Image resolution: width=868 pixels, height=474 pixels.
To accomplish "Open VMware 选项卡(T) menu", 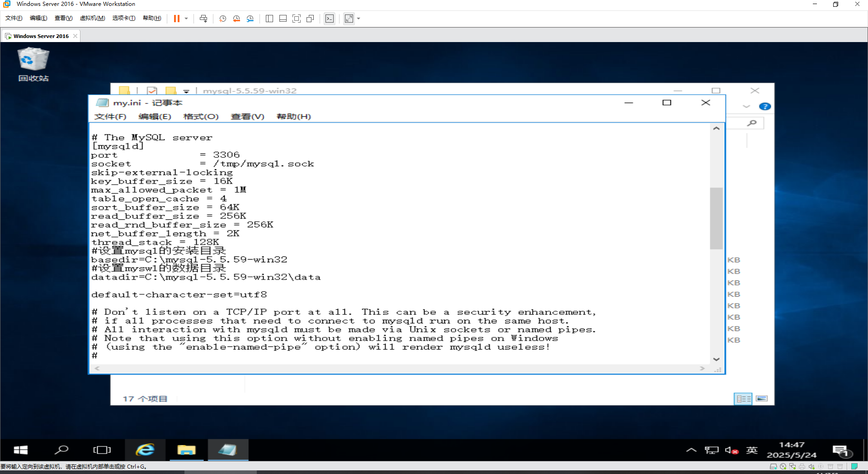I will [x=124, y=18].
